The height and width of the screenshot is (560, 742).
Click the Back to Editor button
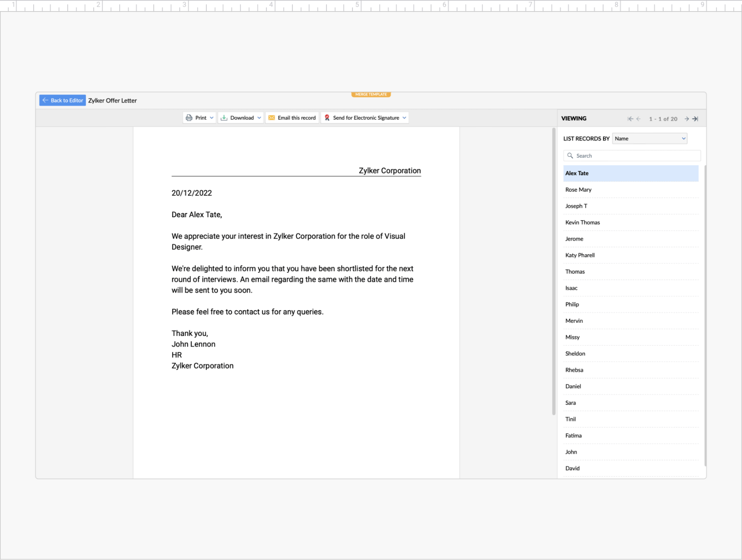[x=62, y=100]
